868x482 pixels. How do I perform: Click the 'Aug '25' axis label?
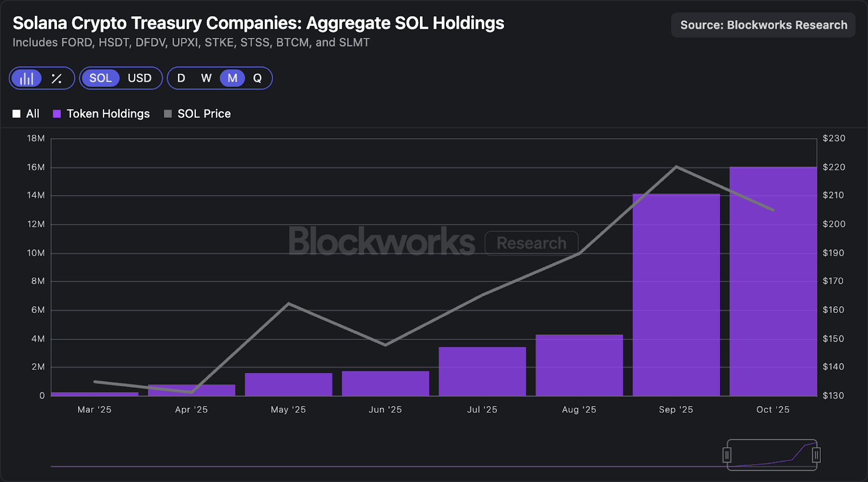[x=579, y=410]
